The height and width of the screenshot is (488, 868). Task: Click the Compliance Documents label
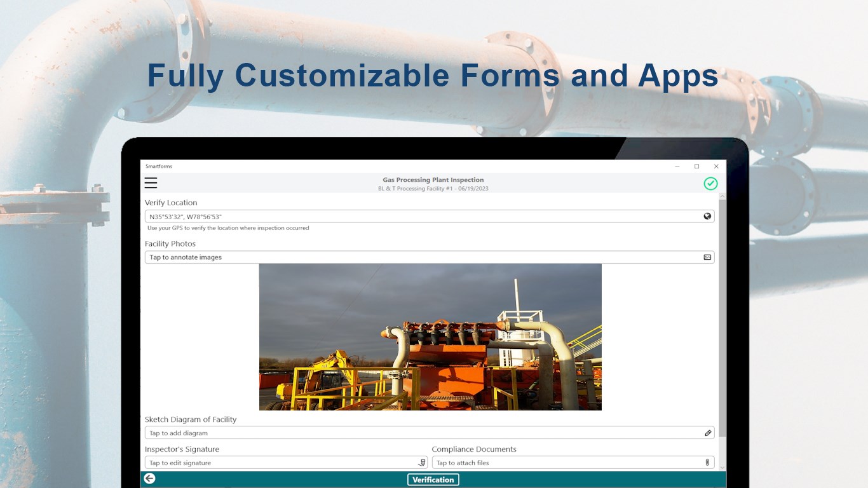[474, 449]
